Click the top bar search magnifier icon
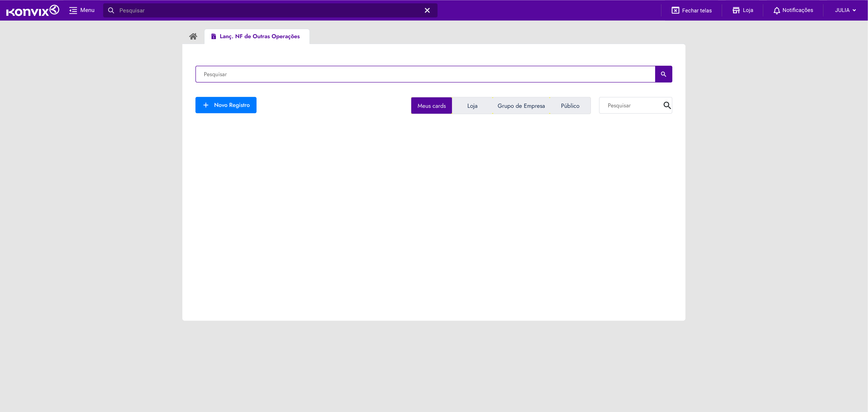 pyautogui.click(x=111, y=10)
